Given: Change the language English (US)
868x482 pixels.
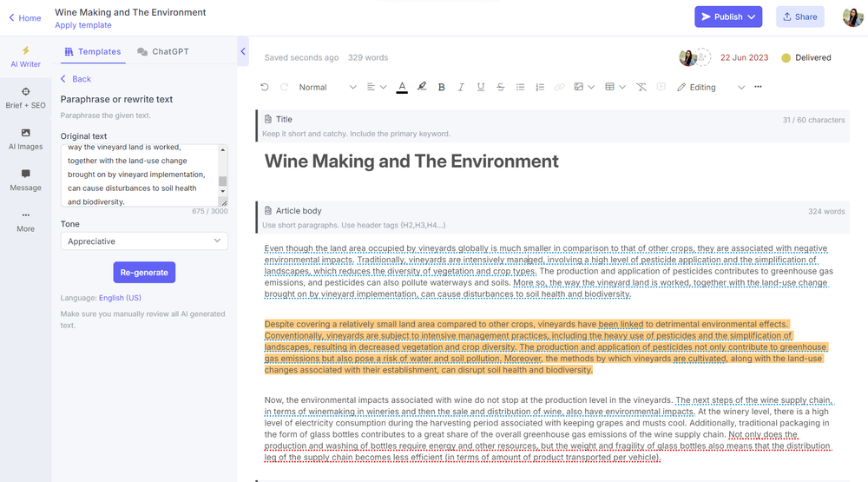Looking at the screenshot, I should (x=120, y=298).
